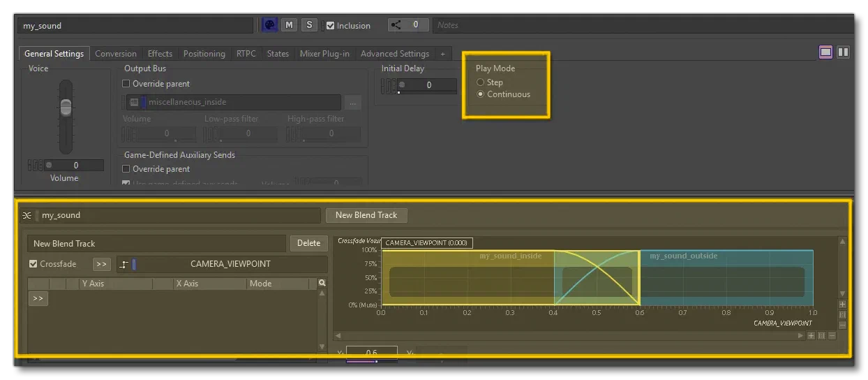Viewport: 868px width, 380px height.
Task: Click the New Blend Track button
Action: [x=366, y=215]
